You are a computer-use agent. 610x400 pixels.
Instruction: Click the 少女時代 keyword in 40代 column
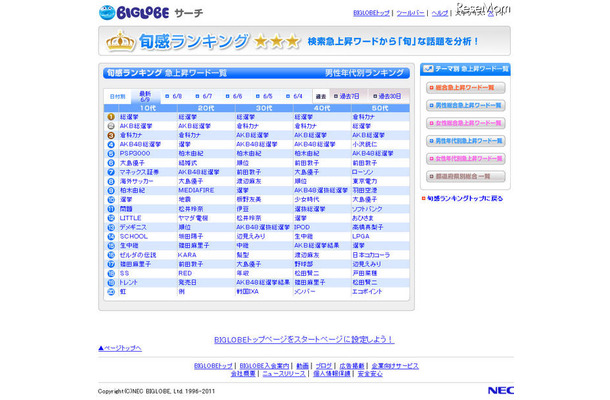pos(307,200)
